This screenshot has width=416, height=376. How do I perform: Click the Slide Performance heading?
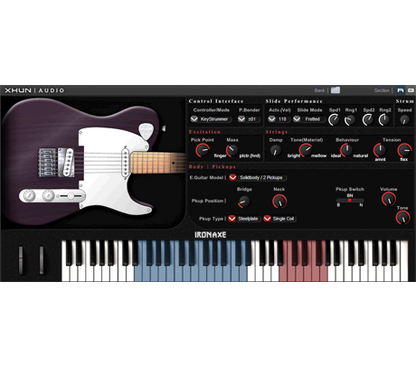click(x=294, y=101)
